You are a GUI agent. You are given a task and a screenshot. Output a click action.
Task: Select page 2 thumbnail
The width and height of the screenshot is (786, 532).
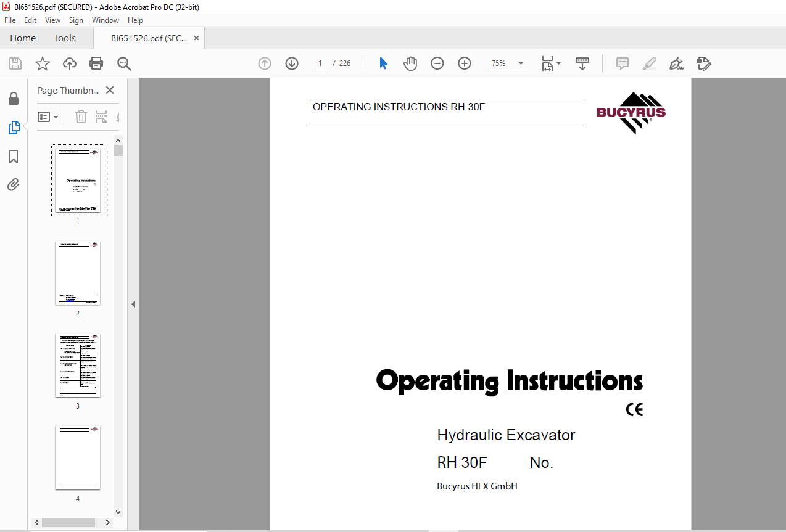click(x=78, y=272)
